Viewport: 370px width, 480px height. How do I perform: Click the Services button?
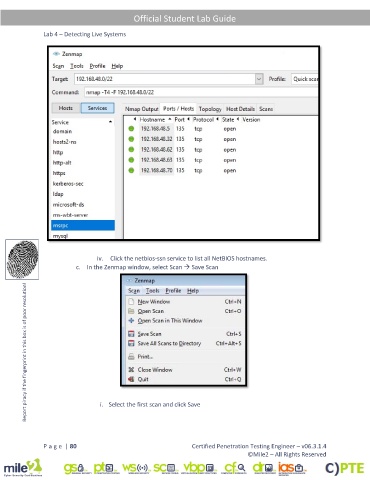pos(97,108)
